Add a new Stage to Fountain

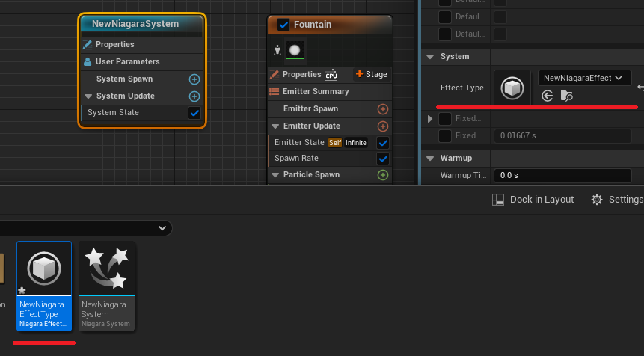coord(371,74)
